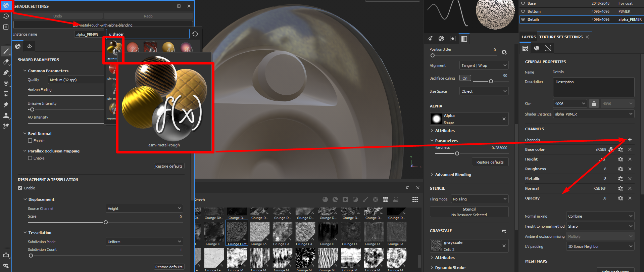
Task: Toggle the size lock icon
Action: tap(594, 103)
